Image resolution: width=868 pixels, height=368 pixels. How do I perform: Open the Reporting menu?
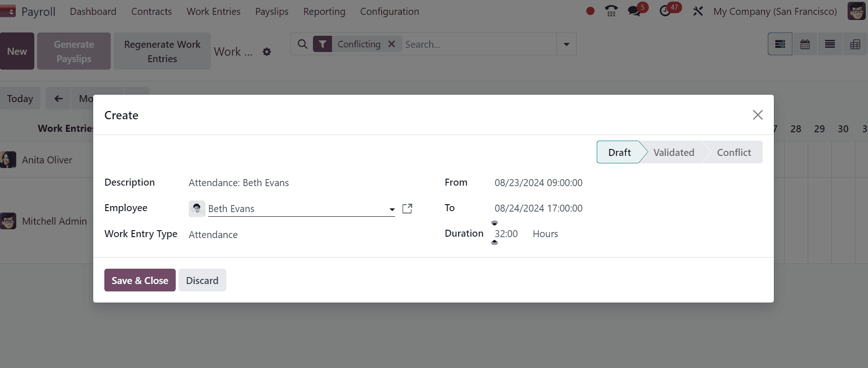click(324, 12)
